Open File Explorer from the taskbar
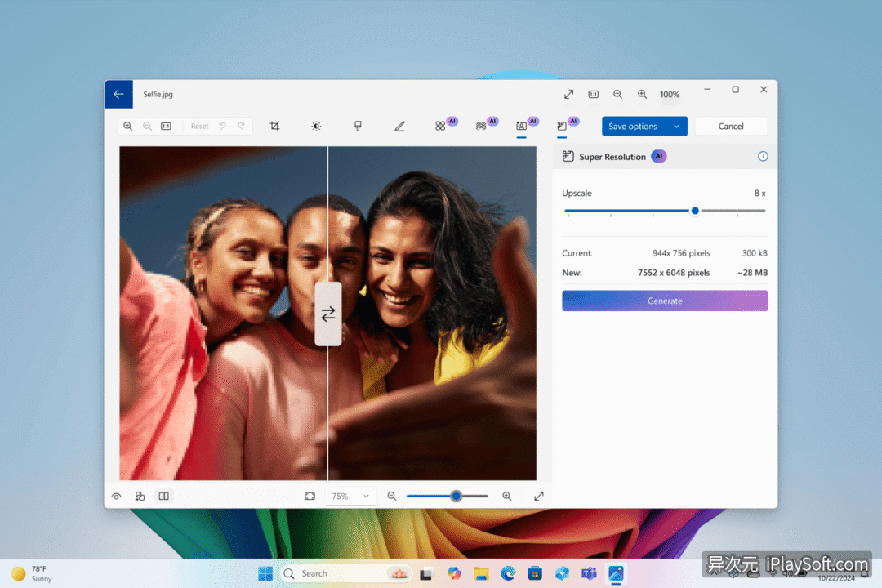The height and width of the screenshot is (588, 882). [481, 573]
